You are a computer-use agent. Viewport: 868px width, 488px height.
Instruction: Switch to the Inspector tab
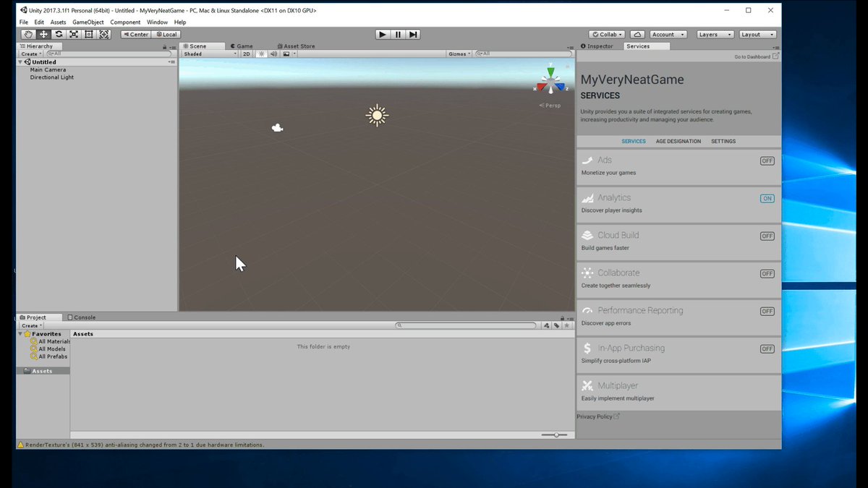(597, 46)
